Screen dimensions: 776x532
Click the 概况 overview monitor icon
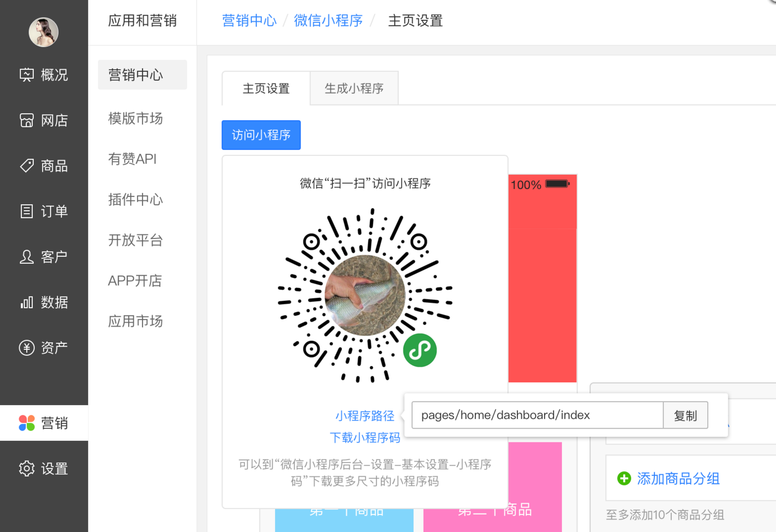[x=27, y=75]
